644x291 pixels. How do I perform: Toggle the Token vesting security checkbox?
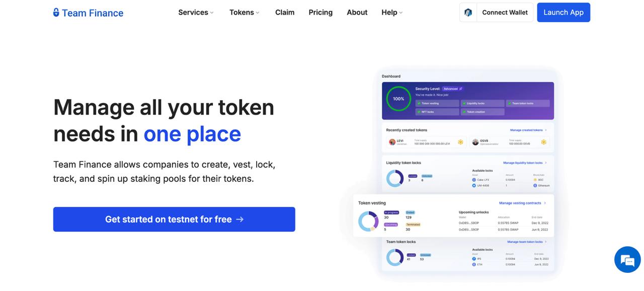tap(418, 103)
